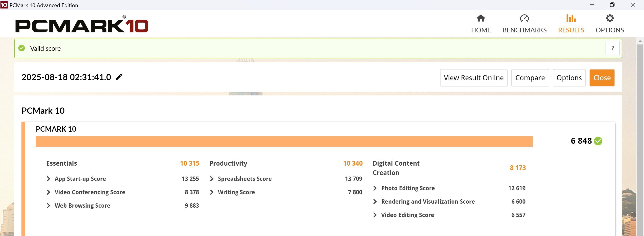
Task: Click the PCMark 10 section heading
Action: coord(43,111)
